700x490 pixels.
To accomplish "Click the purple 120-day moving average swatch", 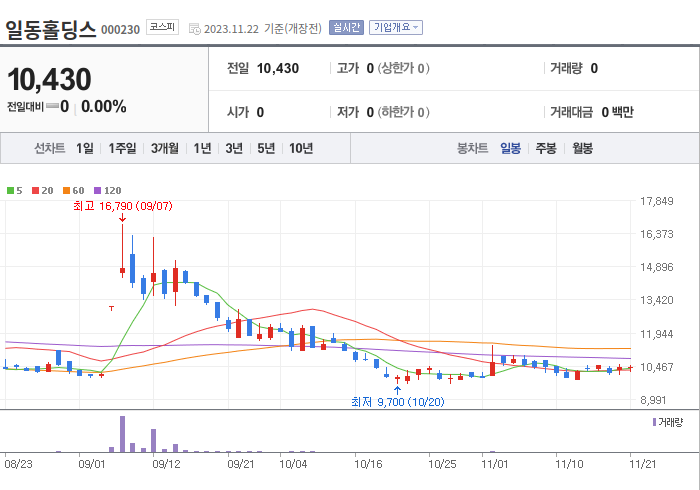I will [97, 191].
